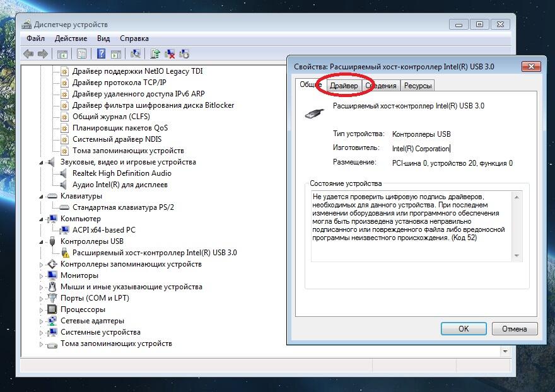
Task: Click the Update driver software toolbar icon
Action: coord(155,54)
